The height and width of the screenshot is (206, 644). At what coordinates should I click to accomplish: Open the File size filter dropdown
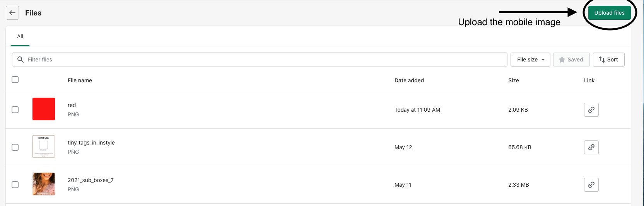(530, 60)
